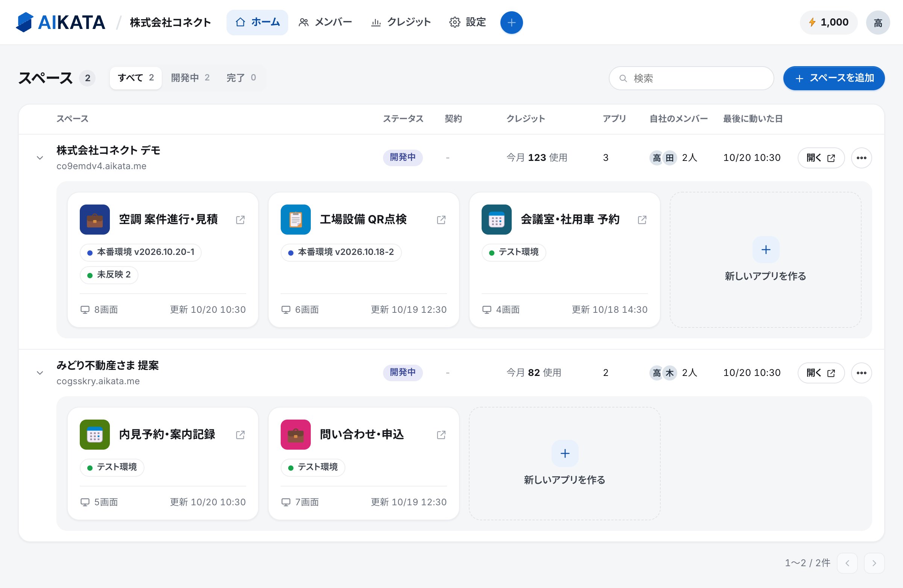The height and width of the screenshot is (588, 903).
Task: Collapse the 株式会社コネクト デモ space row
Action: pos(40,158)
